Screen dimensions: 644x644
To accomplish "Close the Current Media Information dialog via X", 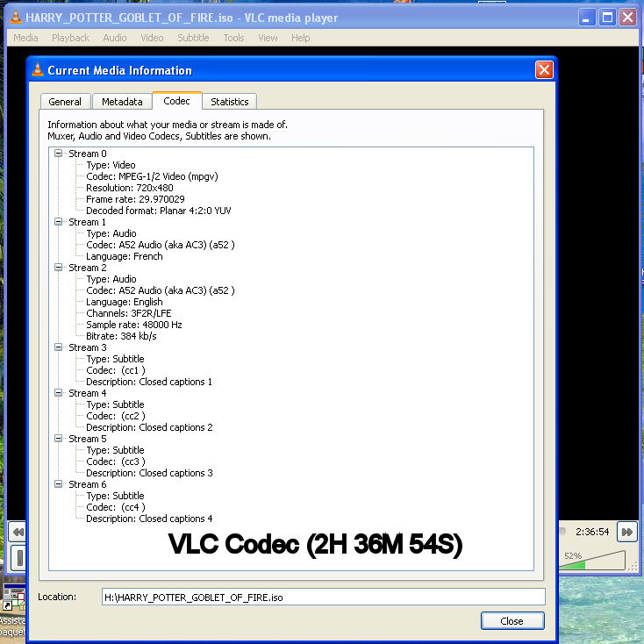I will tap(544, 70).
